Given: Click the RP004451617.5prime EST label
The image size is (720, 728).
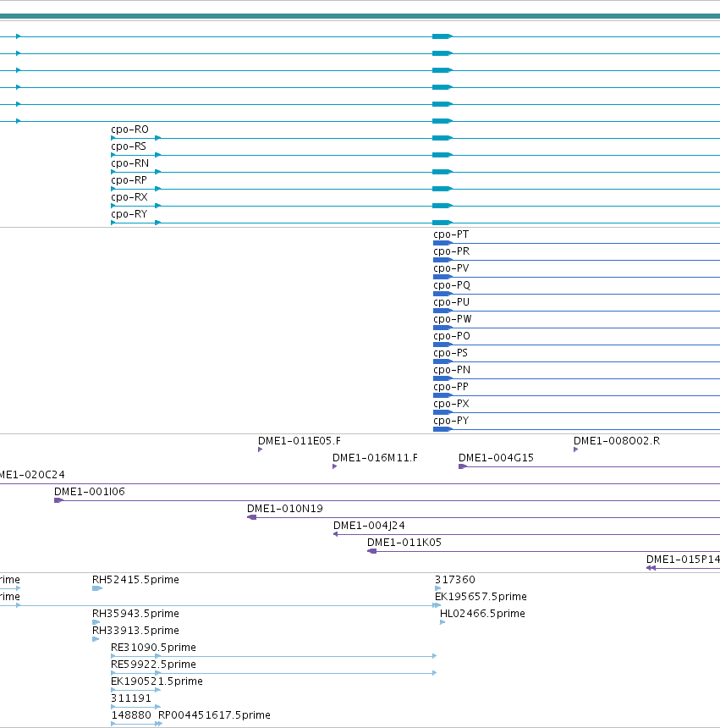Looking at the screenshot, I should pos(214,715).
